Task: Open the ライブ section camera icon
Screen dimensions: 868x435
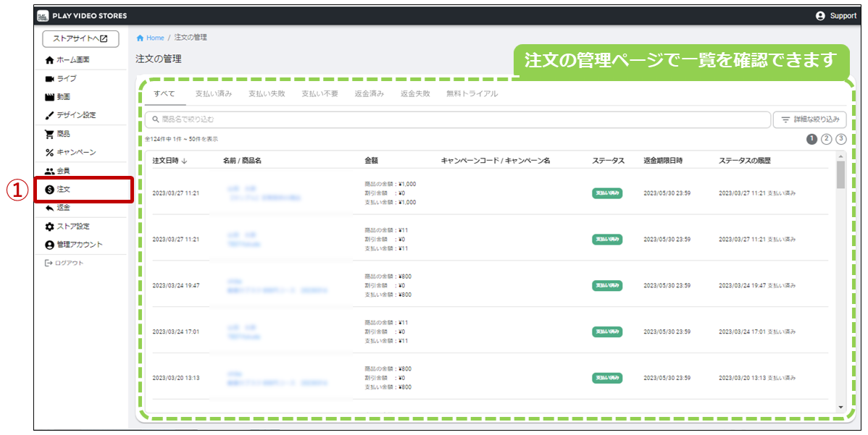Action: [49, 78]
